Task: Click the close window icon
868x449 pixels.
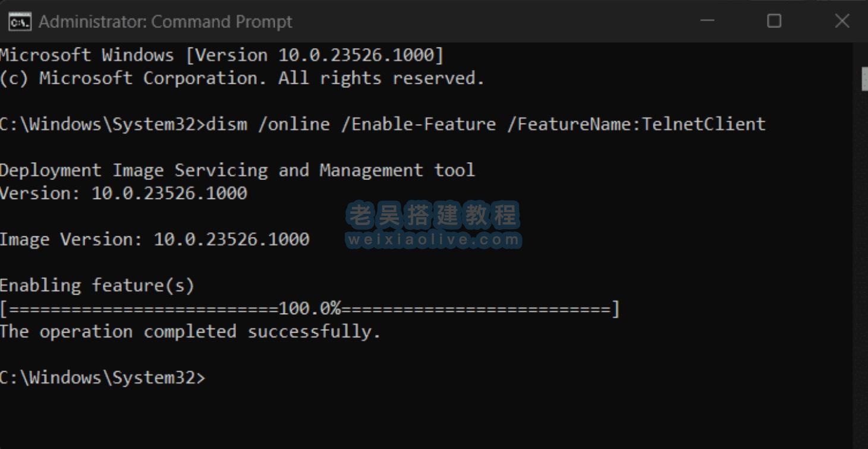Action: (842, 21)
